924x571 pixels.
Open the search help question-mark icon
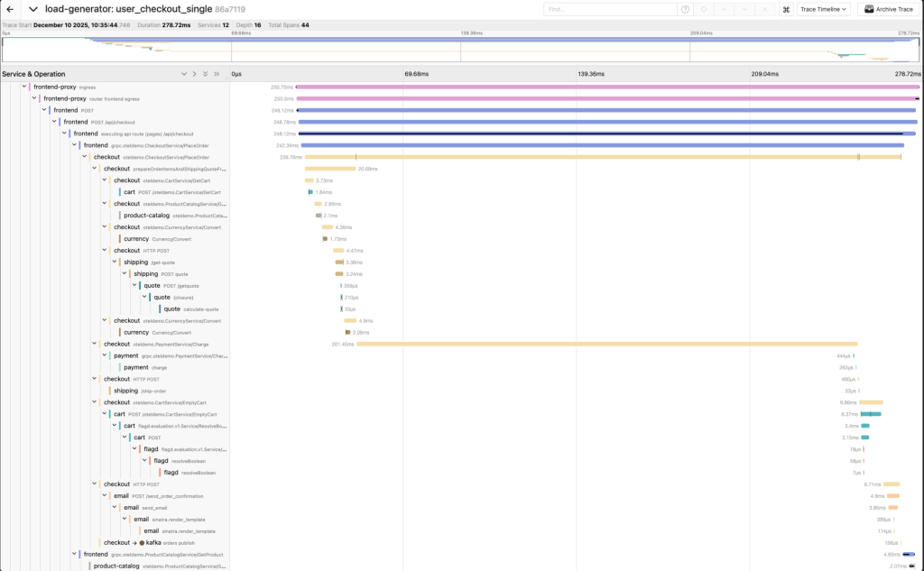point(686,9)
